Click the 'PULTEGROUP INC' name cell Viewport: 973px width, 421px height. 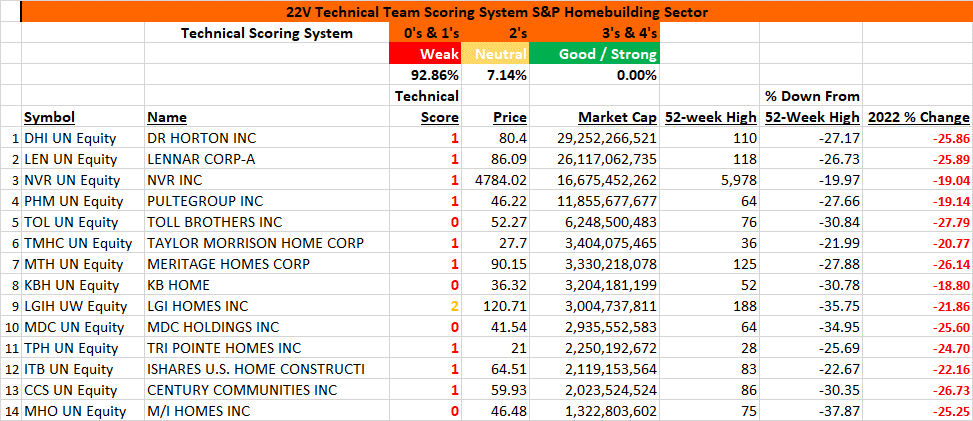point(267,202)
